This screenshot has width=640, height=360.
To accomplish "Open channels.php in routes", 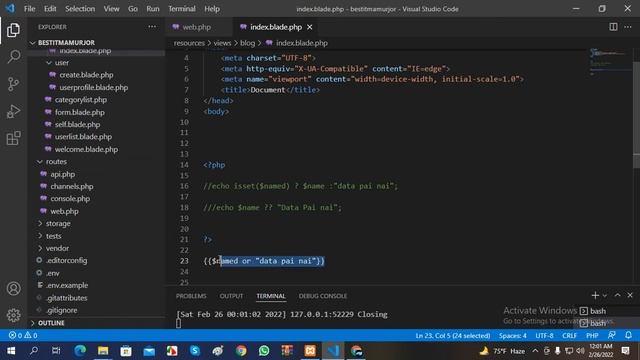I will click(x=72, y=187).
